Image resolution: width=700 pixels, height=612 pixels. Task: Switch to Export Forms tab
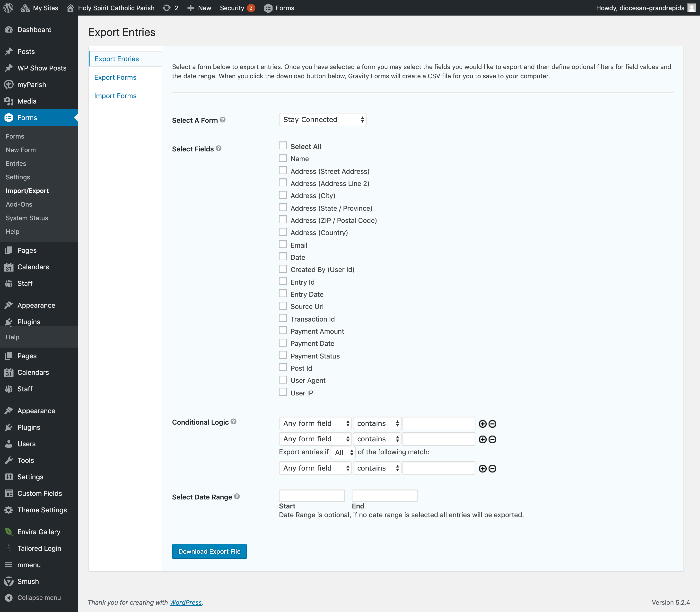(x=115, y=78)
